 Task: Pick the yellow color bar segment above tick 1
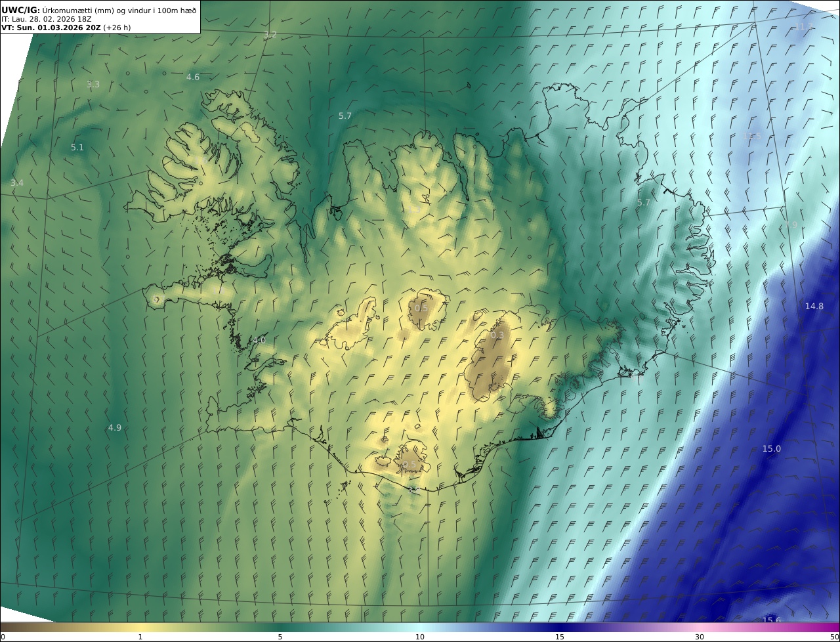click(x=140, y=627)
